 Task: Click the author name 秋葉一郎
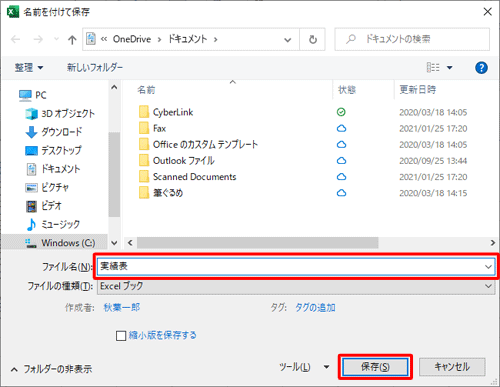(122, 307)
